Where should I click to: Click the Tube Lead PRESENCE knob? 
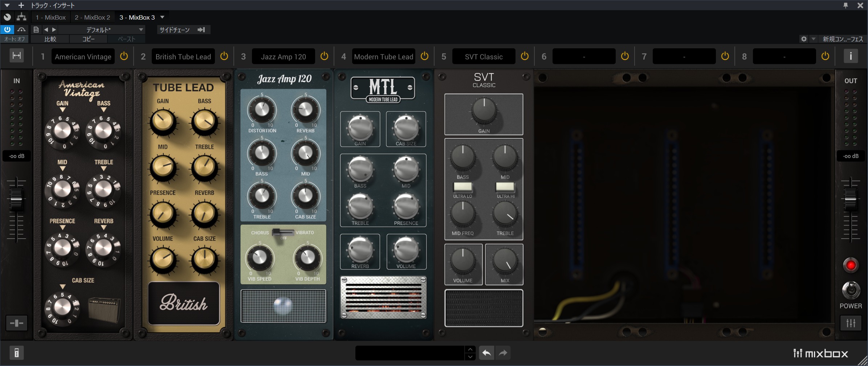click(163, 213)
